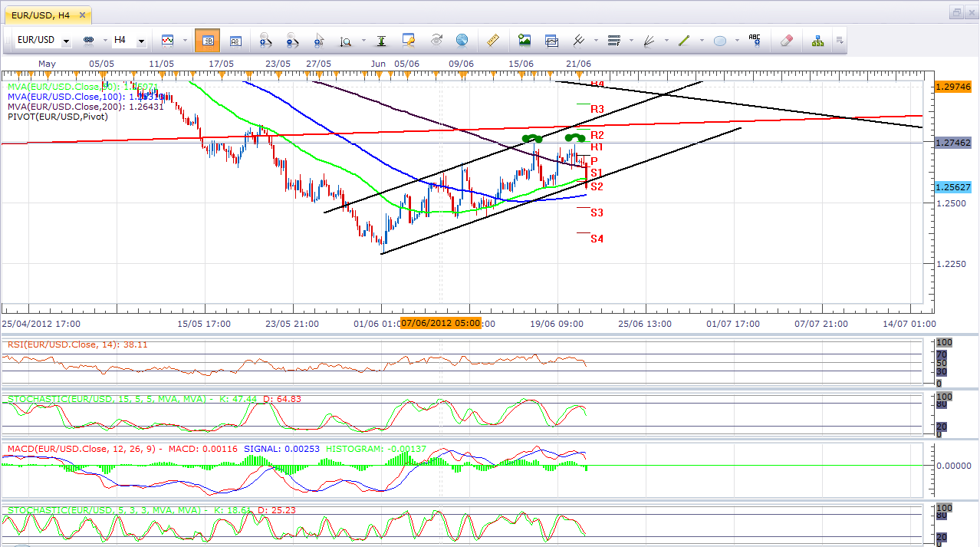Click the chart template window icon
Image resolution: width=980 pixels, height=547 pixels.
tap(551, 40)
